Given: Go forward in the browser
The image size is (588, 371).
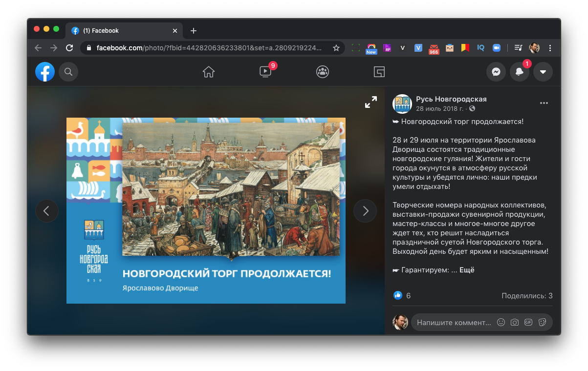Looking at the screenshot, I should point(54,48).
